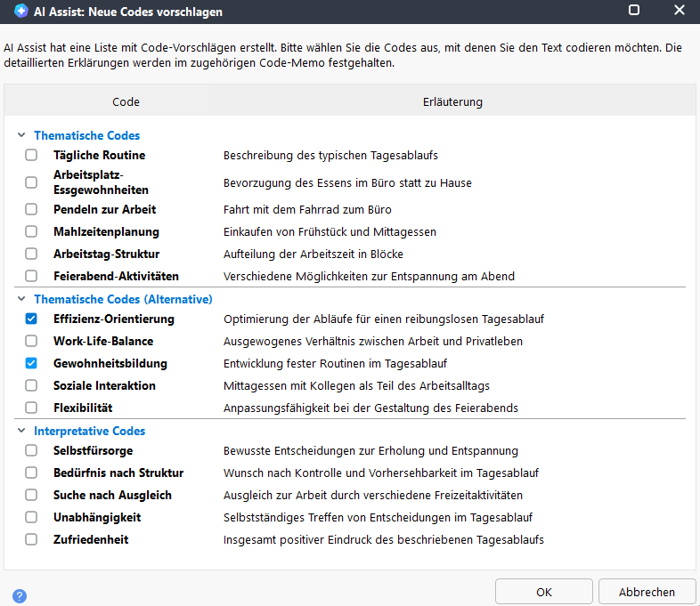This screenshot has height=606, width=700.
Task: Enable the Arbeitsplatz-Essgewohnheiten checkbox
Action: (x=31, y=182)
